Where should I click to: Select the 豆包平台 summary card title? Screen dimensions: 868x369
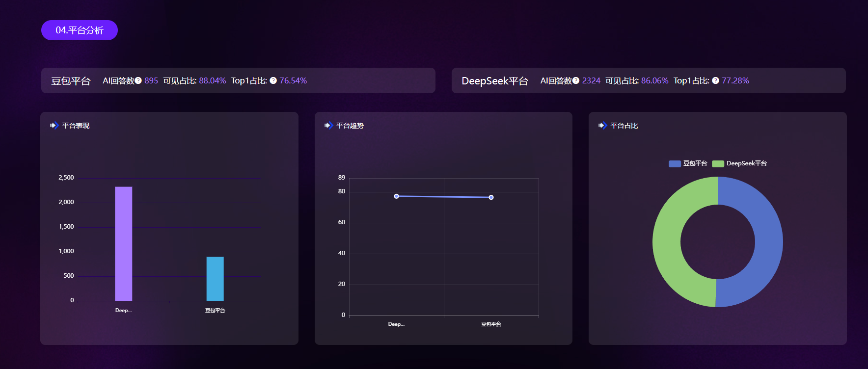[x=71, y=81]
